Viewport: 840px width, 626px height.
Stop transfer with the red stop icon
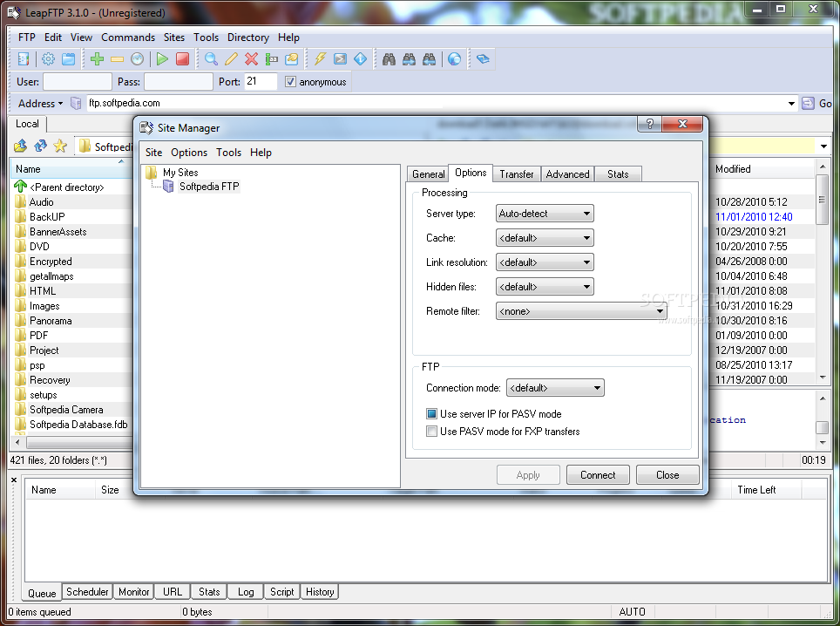(x=183, y=59)
